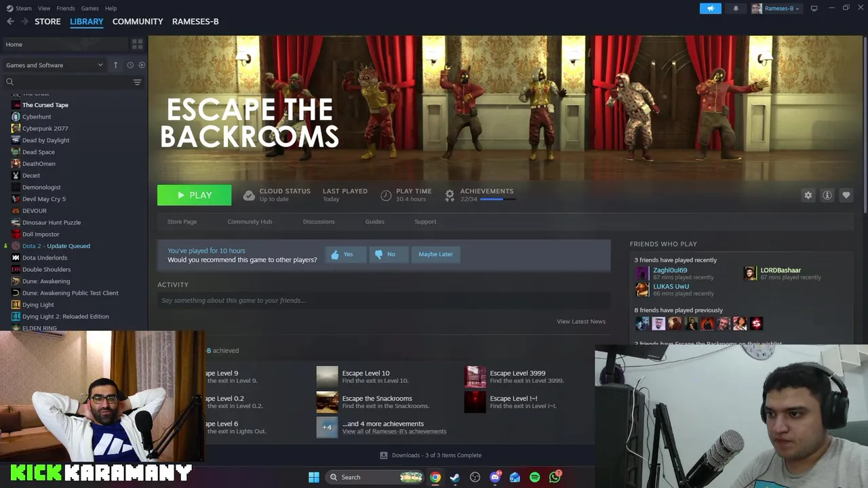Open Steam from the taskbar
The image size is (868, 488).
455,477
